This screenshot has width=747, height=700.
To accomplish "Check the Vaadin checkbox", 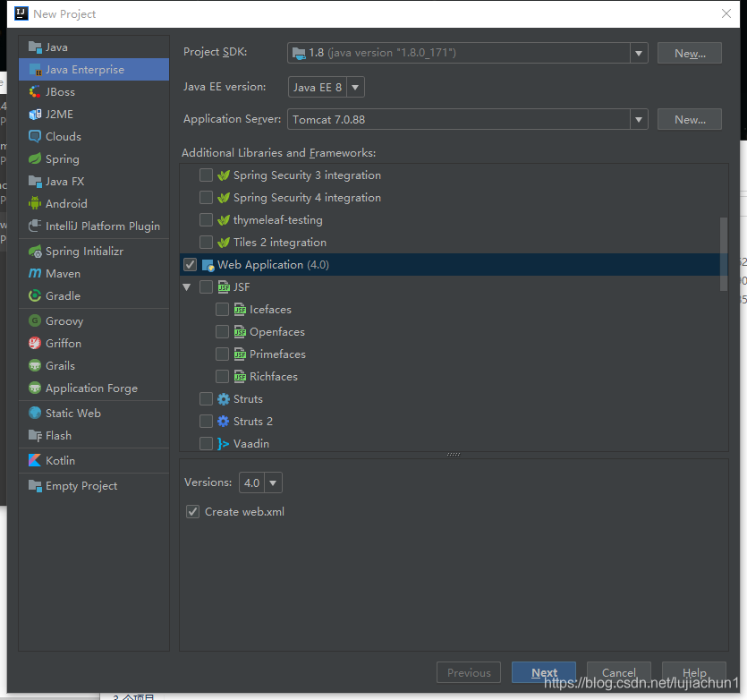I will 206,443.
